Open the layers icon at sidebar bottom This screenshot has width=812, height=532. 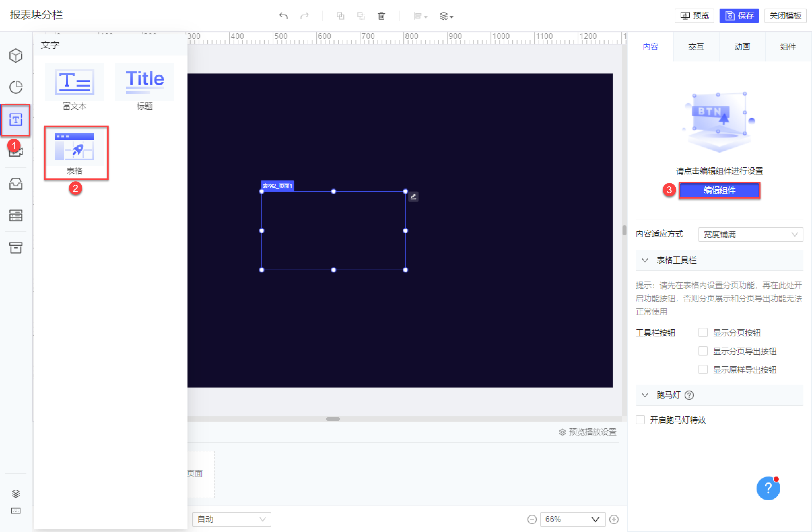click(16, 493)
